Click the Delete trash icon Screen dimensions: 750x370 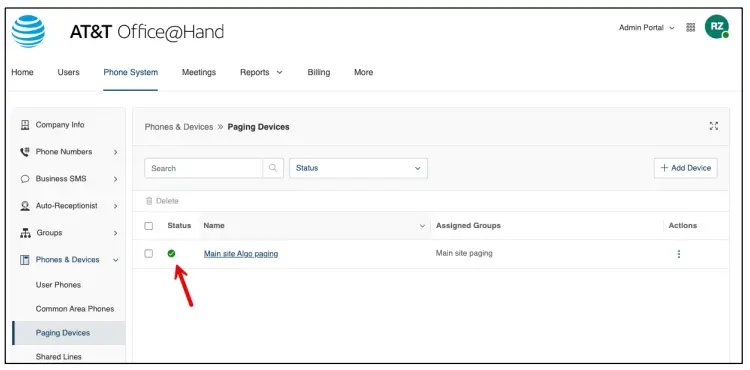pos(149,201)
